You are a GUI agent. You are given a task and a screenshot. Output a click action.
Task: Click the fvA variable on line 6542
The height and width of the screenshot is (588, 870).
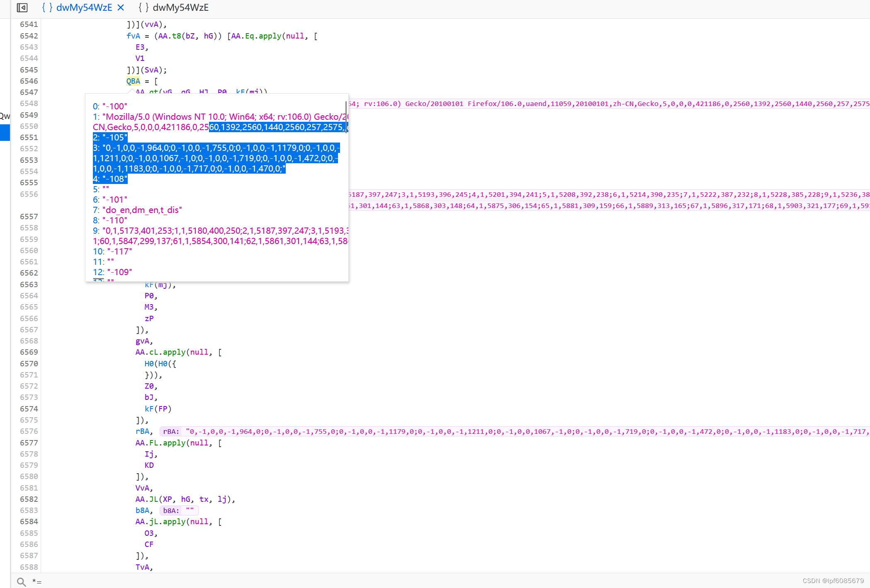(x=133, y=36)
